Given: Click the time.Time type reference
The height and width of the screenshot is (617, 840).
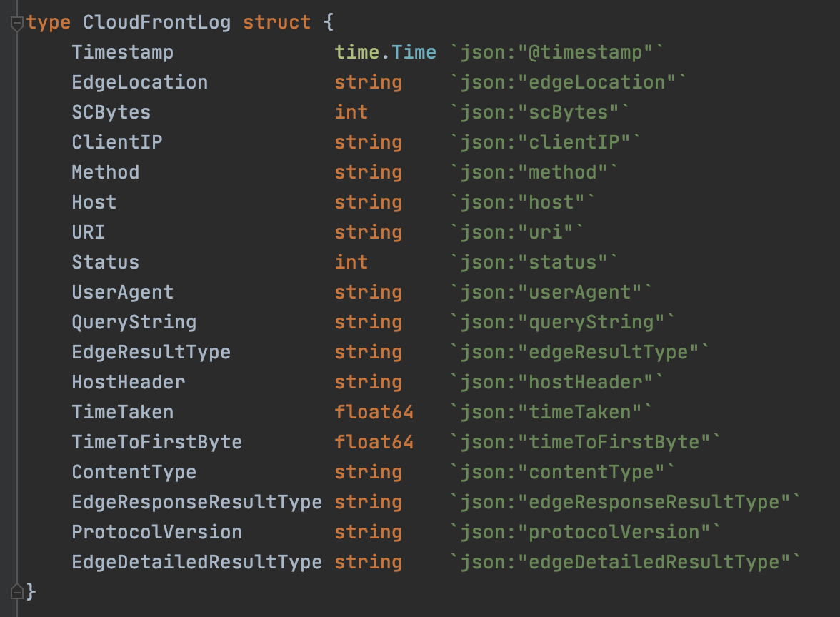Looking at the screenshot, I should point(385,53).
